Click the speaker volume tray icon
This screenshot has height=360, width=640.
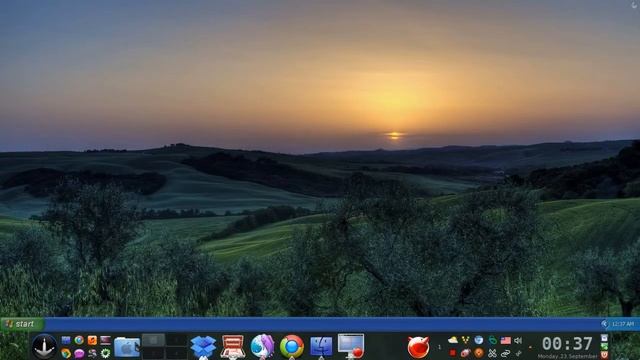pos(518,340)
